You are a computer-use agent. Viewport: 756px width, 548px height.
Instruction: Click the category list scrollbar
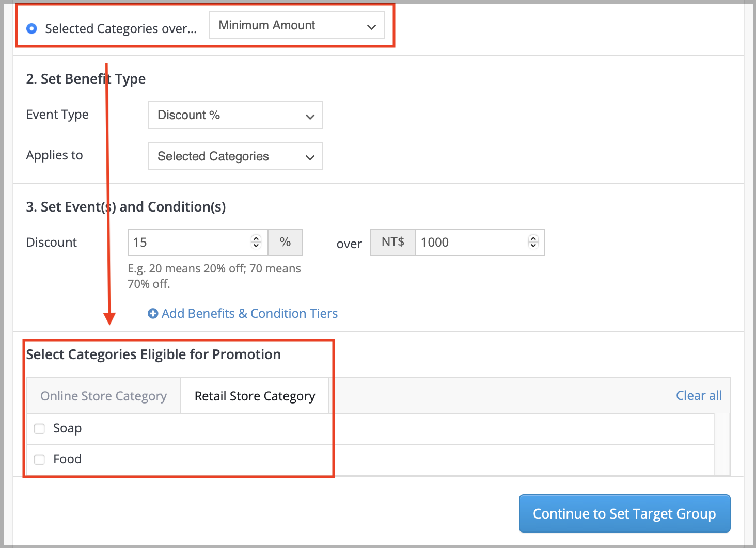pos(722,444)
